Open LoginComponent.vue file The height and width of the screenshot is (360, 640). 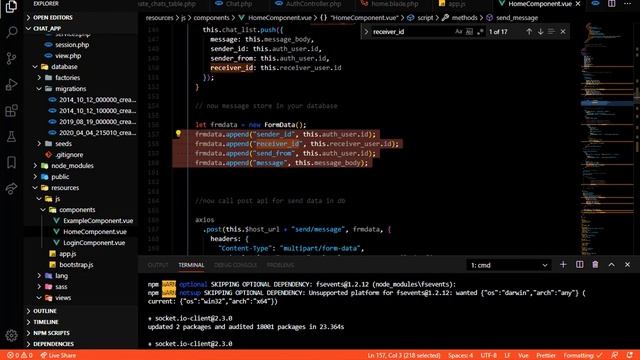pos(94,243)
